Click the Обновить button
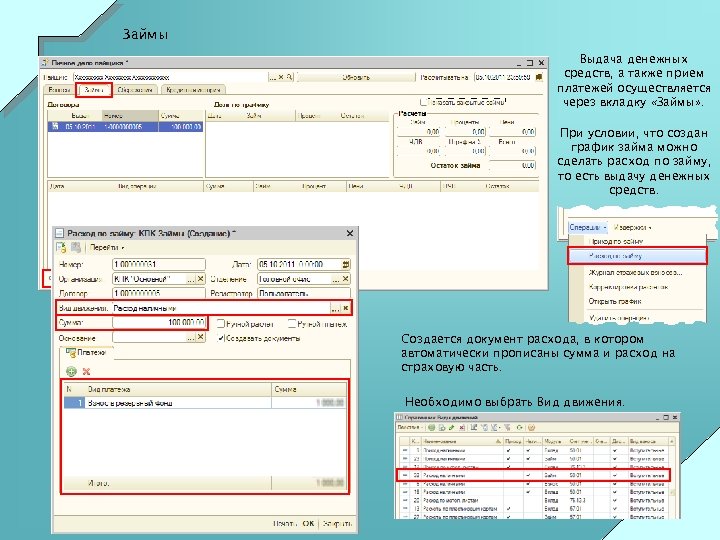 pos(356,77)
